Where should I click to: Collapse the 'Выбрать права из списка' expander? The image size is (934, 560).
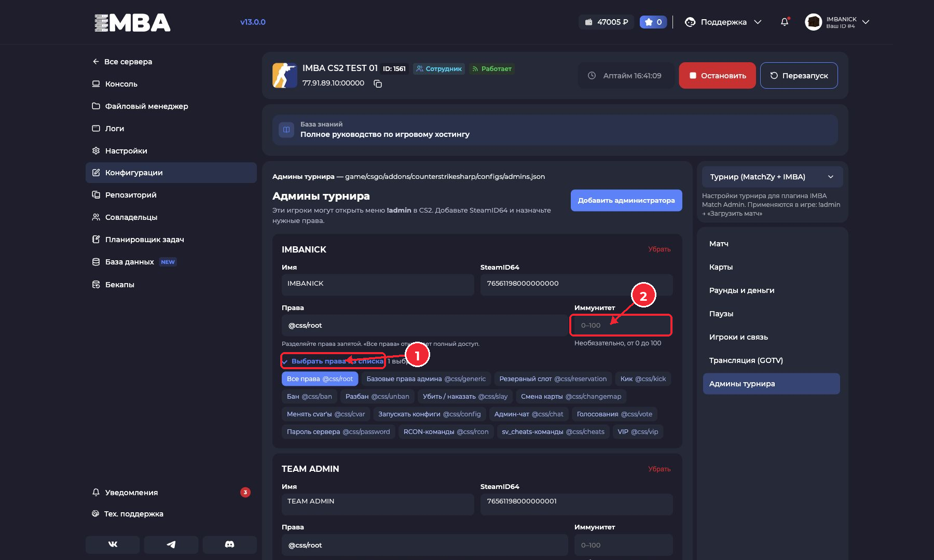pos(333,361)
